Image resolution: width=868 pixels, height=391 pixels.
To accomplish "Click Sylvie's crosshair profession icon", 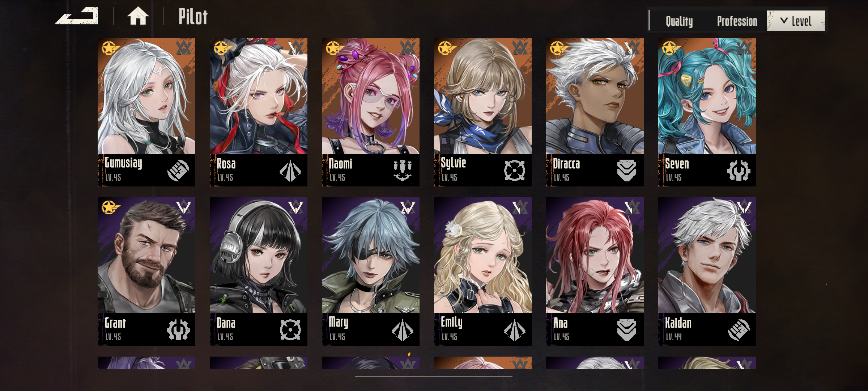I will (514, 170).
